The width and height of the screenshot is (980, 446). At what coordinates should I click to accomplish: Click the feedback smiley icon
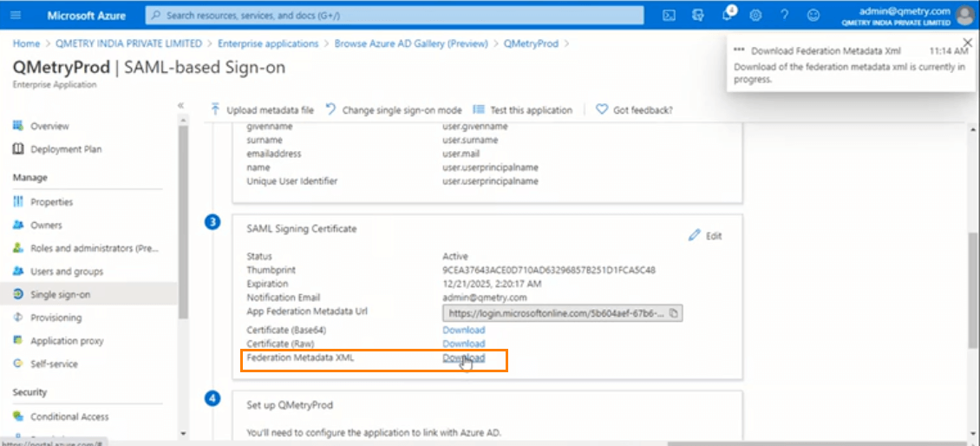(813, 16)
